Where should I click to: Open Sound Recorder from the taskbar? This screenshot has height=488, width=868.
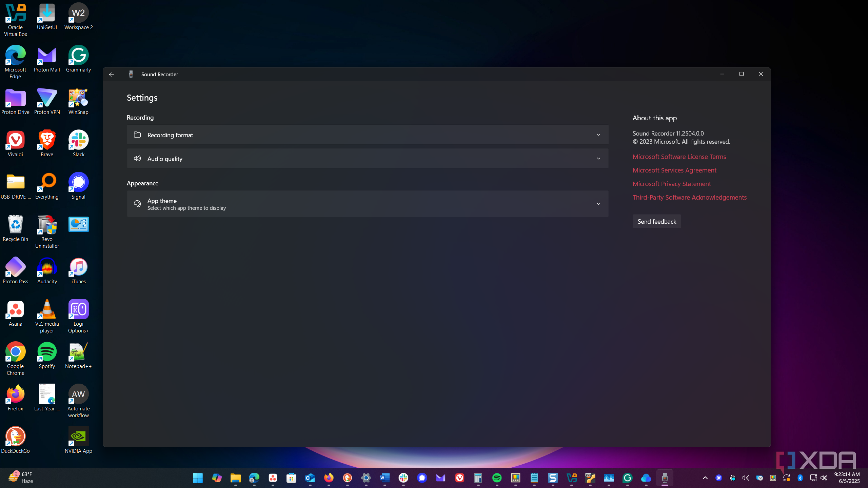point(665,478)
